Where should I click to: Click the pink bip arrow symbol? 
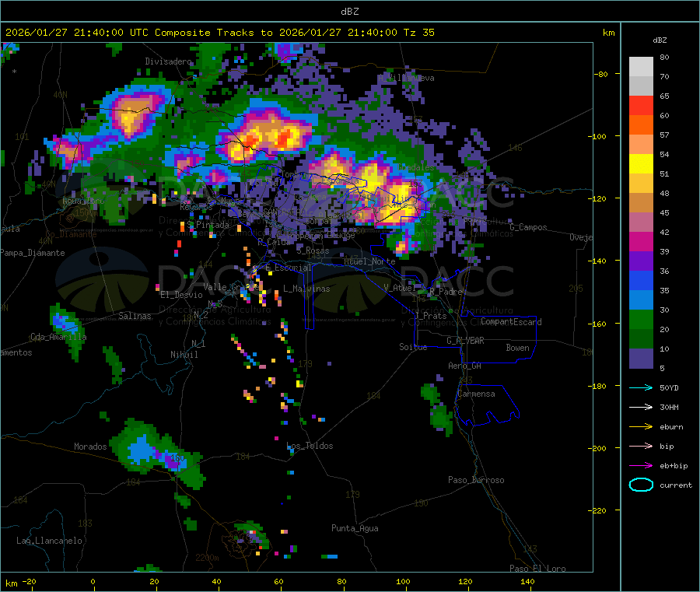(641, 446)
